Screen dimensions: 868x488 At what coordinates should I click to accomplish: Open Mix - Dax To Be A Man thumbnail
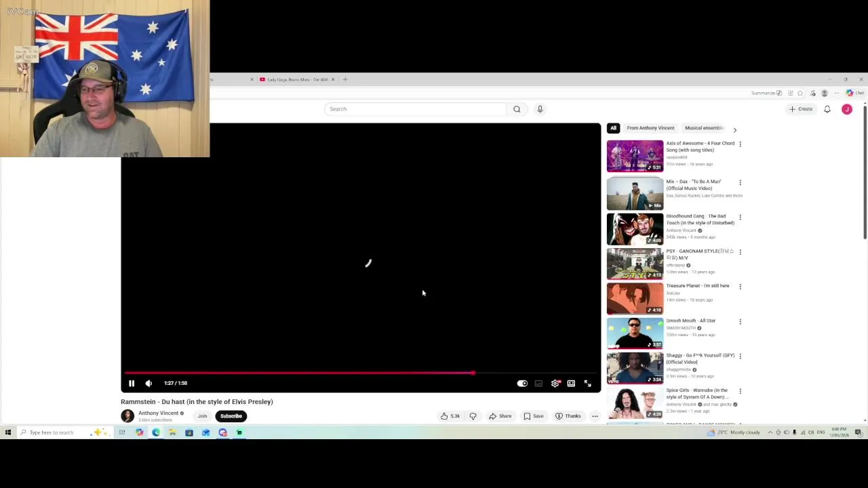pyautogui.click(x=635, y=193)
